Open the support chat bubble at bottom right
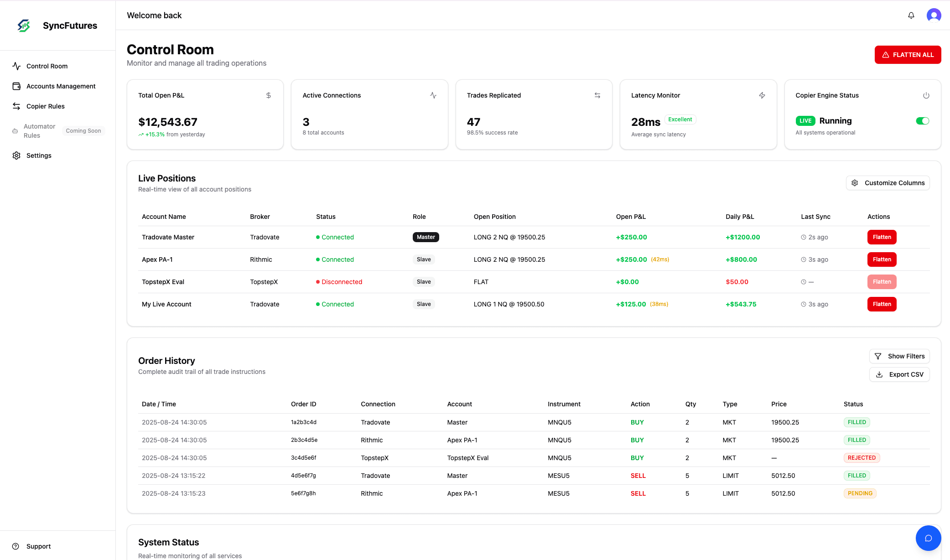The height and width of the screenshot is (560, 950). tap(928, 538)
